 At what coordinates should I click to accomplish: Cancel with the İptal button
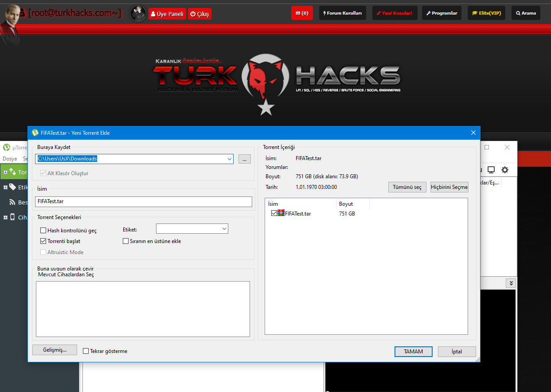pos(457,352)
